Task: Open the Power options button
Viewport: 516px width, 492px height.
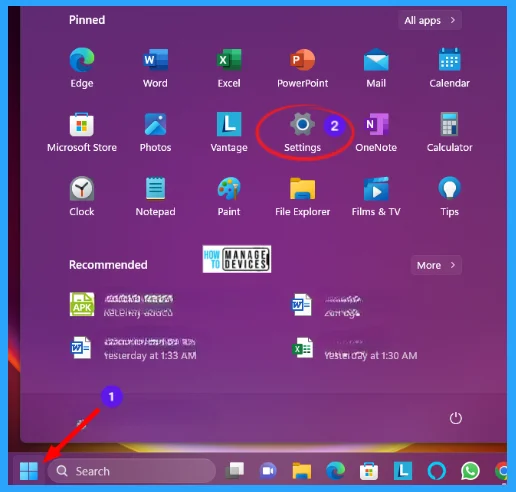Action: [x=455, y=418]
